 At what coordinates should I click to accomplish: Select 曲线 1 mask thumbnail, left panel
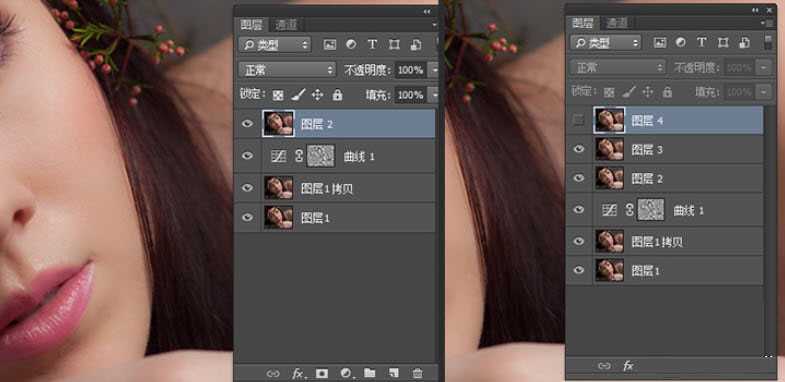click(320, 156)
